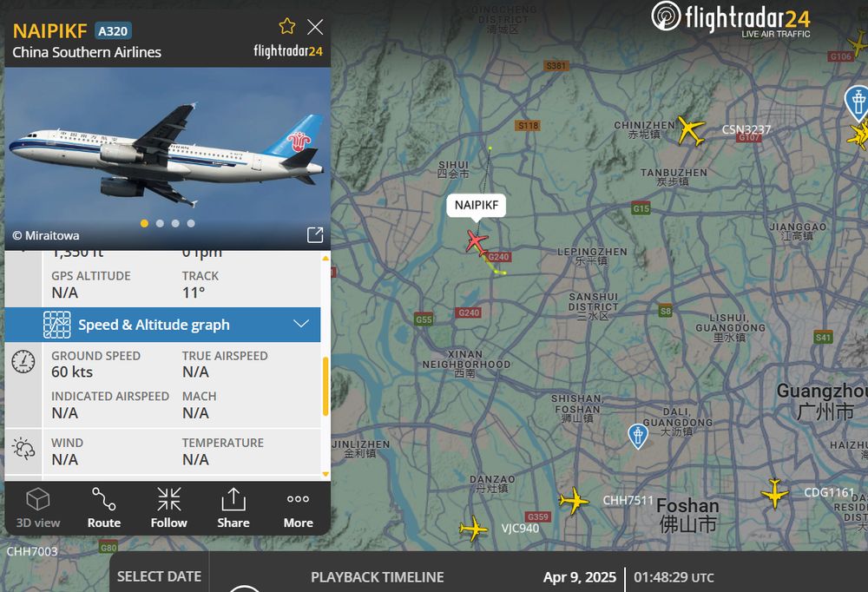Select the CHH7511 aircraft near Foshan
The image size is (868, 592).
click(x=574, y=501)
